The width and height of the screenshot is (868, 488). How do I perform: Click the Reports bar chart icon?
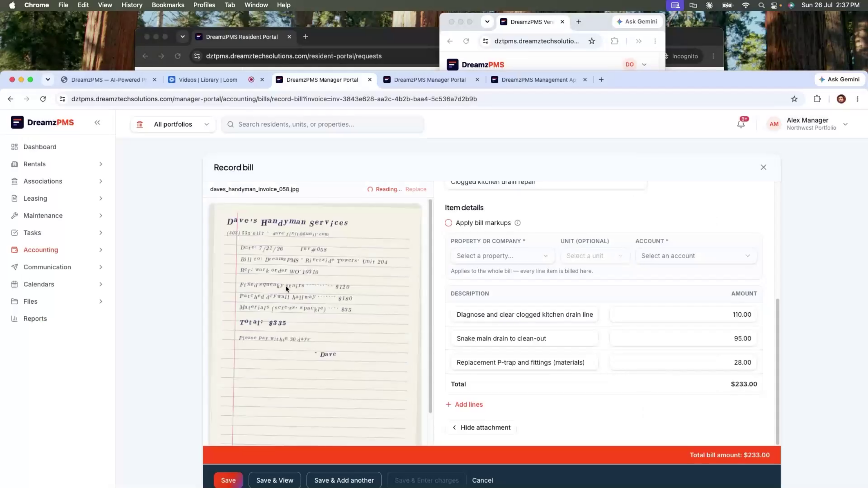[14, 318]
